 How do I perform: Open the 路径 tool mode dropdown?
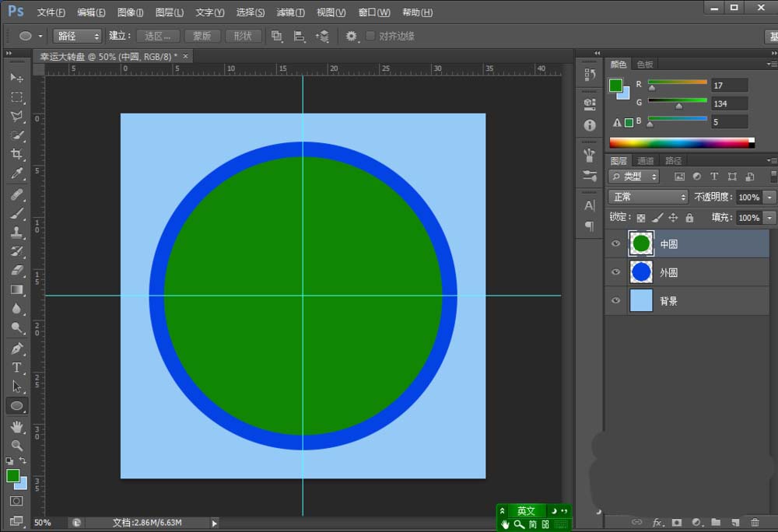(x=77, y=37)
